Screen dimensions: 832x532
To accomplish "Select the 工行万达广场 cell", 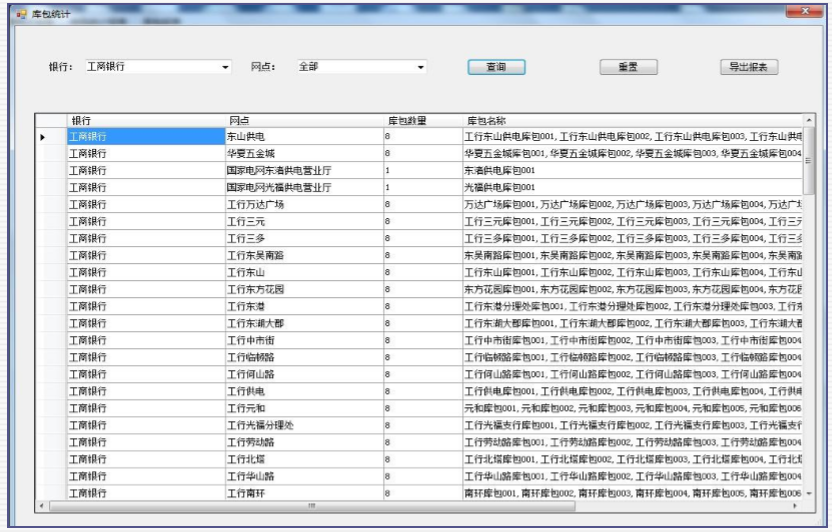I will pos(305,204).
